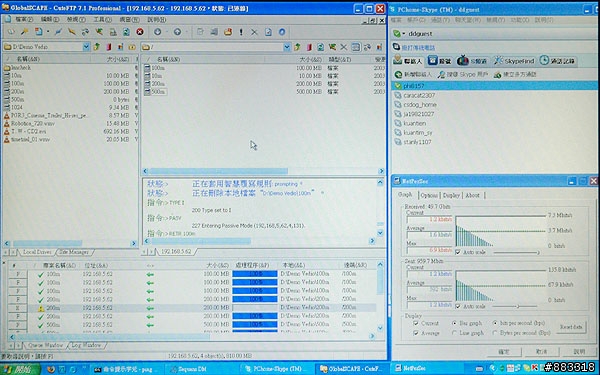Toggle the Current display checkbox in NetPerSec
The image size is (600, 375).
coord(416,323)
